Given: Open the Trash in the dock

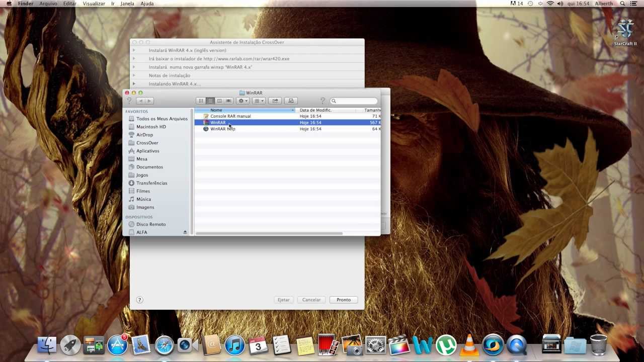Looking at the screenshot, I should click(598, 345).
